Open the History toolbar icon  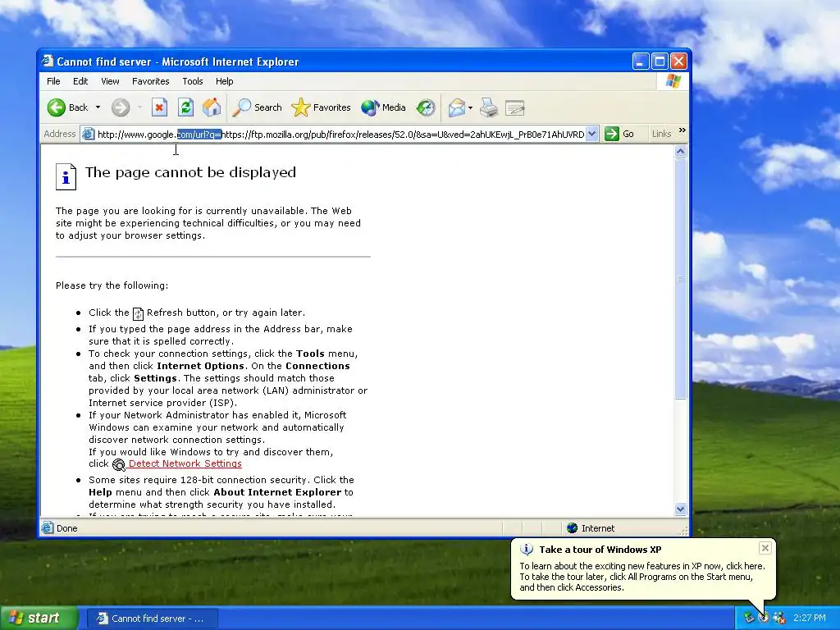[x=426, y=107]
